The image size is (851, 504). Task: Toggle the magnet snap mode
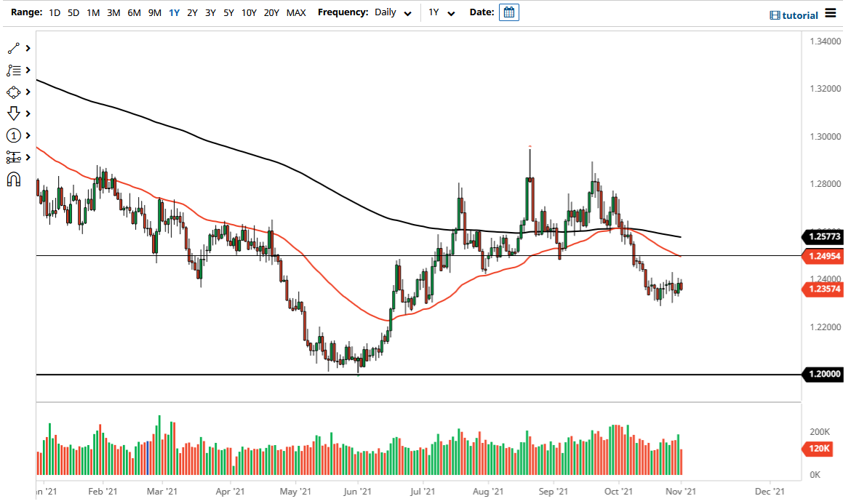click(13, 179)
